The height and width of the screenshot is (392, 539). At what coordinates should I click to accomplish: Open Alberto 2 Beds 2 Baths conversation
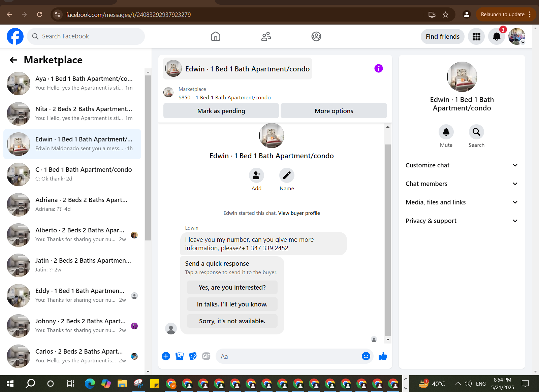click(72, 235)
